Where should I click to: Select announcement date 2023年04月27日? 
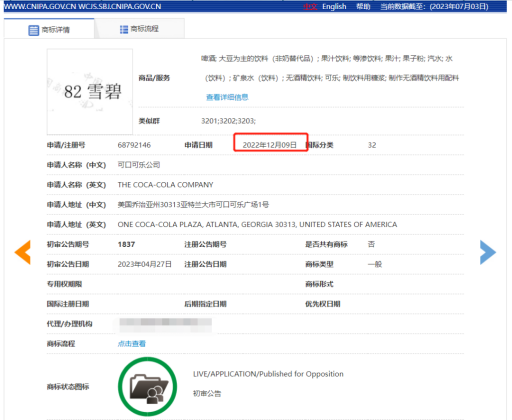145,264
